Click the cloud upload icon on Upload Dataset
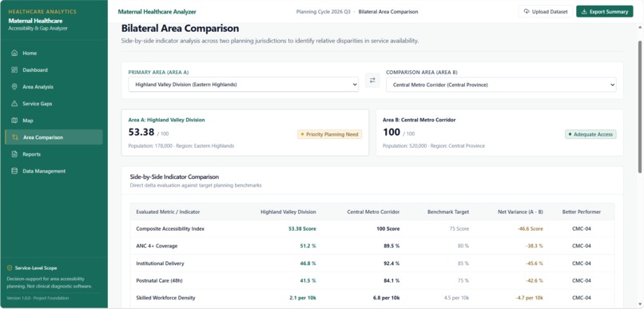 (x=527, y=11)
